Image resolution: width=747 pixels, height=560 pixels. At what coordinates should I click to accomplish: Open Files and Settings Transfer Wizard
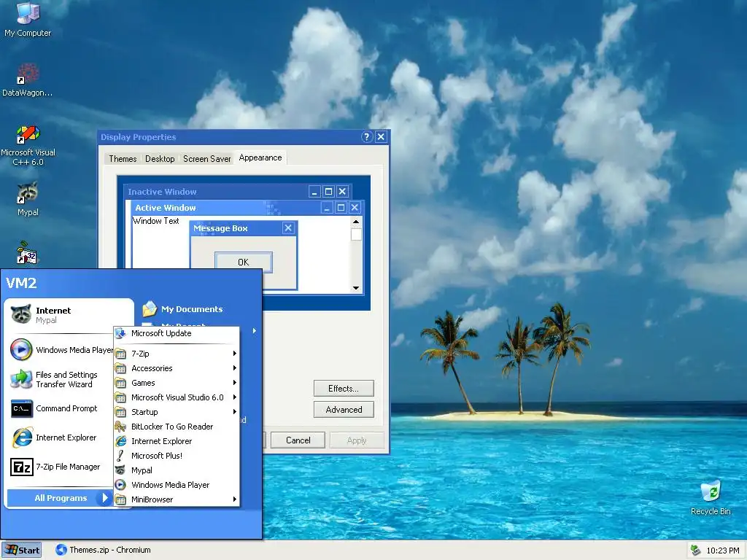(x=62, y=379)
